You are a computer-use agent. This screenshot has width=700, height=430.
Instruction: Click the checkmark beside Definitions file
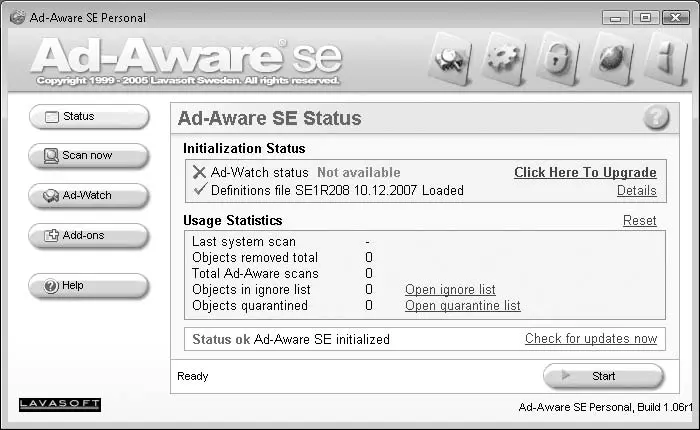(200, 190)
